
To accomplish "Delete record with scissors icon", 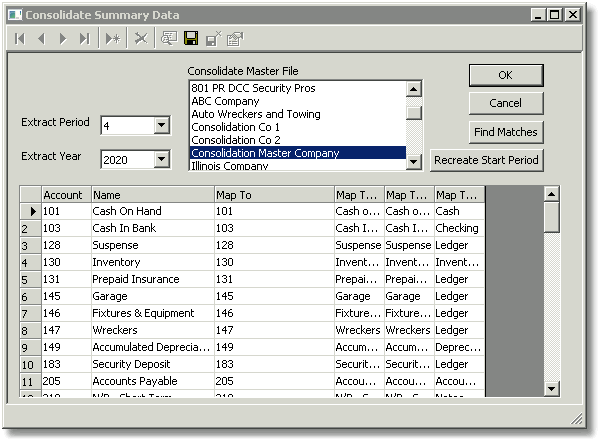I will [141, 39].
